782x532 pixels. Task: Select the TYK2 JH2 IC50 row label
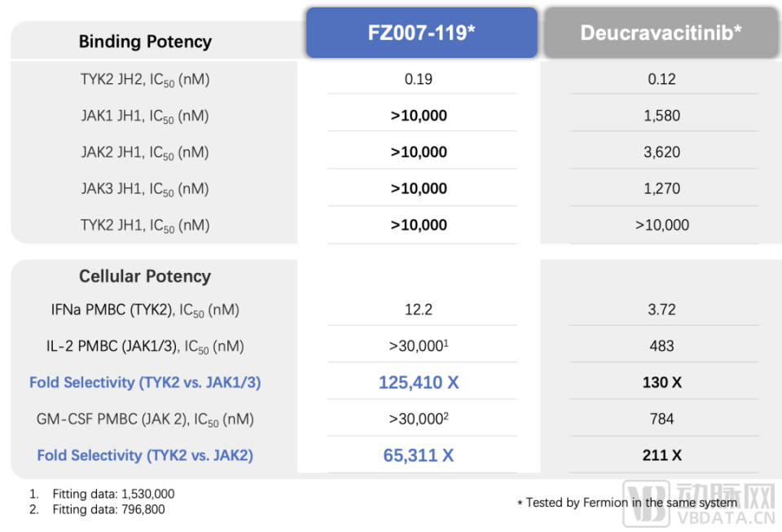pos(145,80)
